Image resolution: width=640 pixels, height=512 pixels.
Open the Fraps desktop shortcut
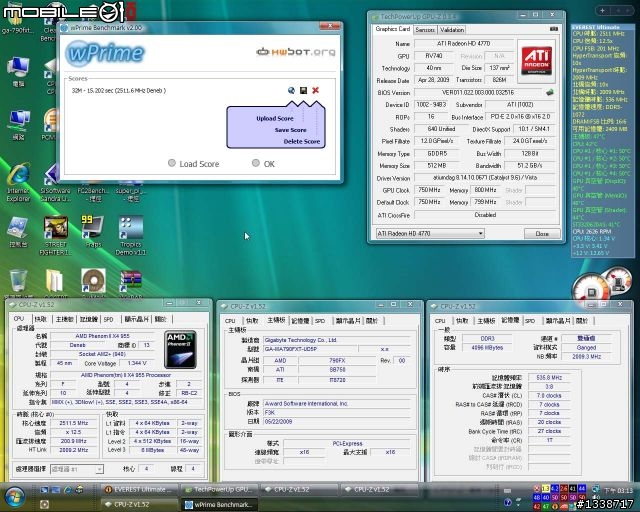click(x=93, y=232)
